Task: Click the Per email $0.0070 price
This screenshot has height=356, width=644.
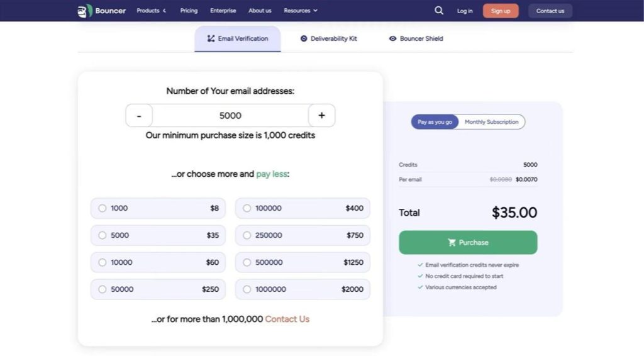Action: (x=526, y=179)
